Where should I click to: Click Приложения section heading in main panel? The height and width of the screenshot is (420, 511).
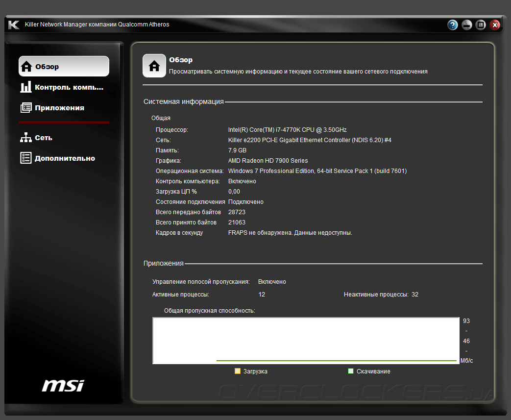coord(164,263)
